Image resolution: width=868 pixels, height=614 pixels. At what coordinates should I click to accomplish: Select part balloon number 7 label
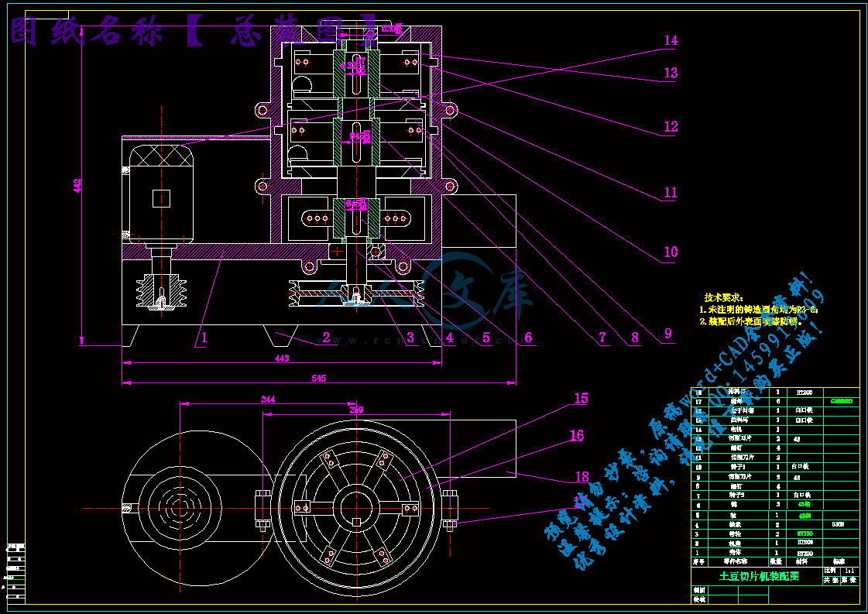pyautogui.click(x=602, y=337)
